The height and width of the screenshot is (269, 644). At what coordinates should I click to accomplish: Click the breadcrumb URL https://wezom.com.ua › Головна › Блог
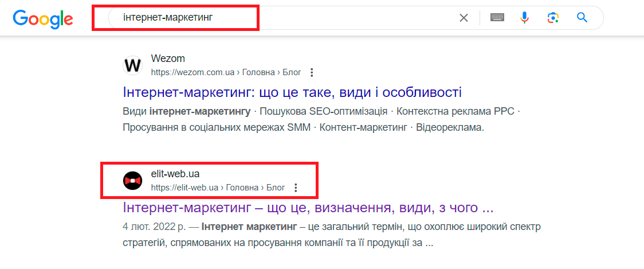tap(226, 73)
